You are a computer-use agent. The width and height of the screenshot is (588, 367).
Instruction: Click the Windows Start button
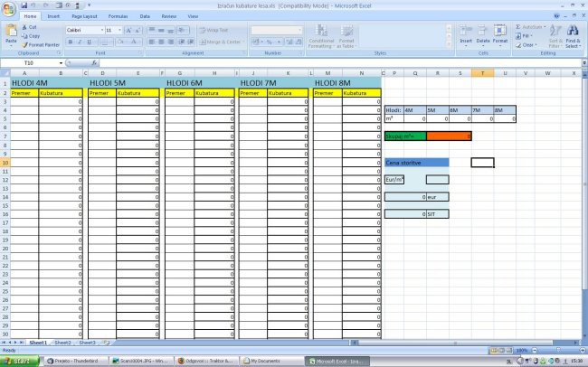click(x=20, y=361)
